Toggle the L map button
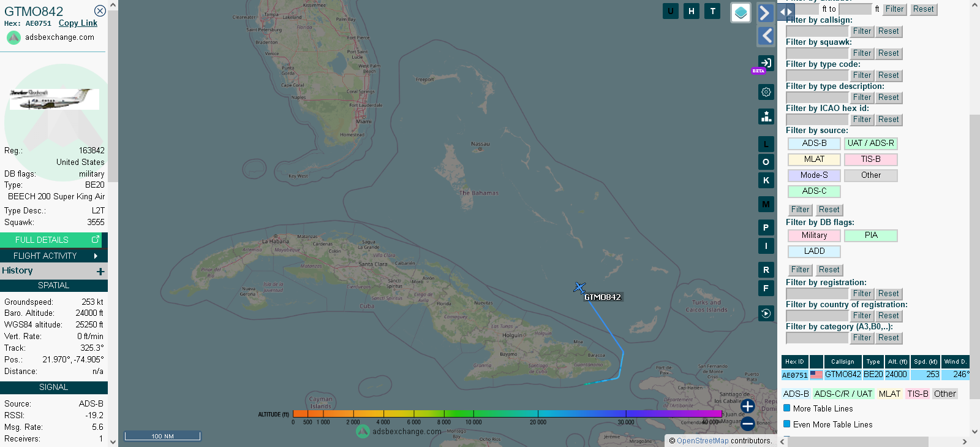 click(766, 144)
